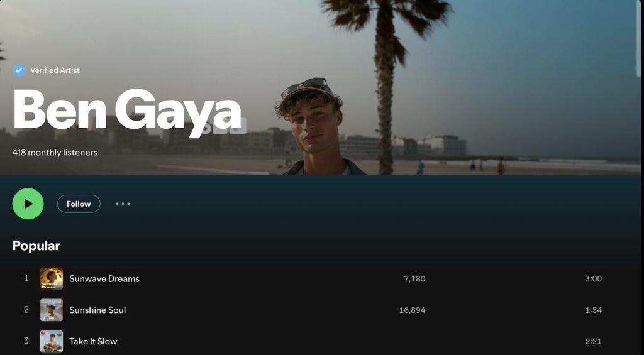The height and width of the screenshot is (355, 644).
Task: Click the blue Verified Artist checkmark badge
Action: click(19, 70)
